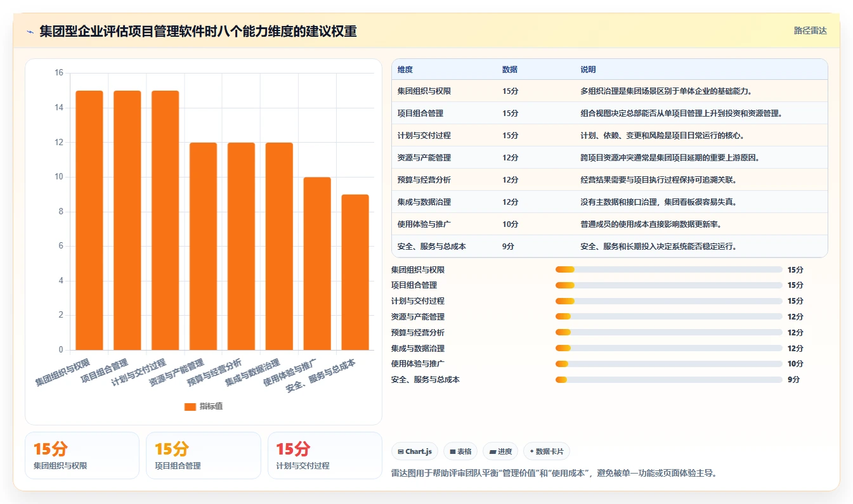Click the 10分 value beside the progress bar

coord(795,364)
